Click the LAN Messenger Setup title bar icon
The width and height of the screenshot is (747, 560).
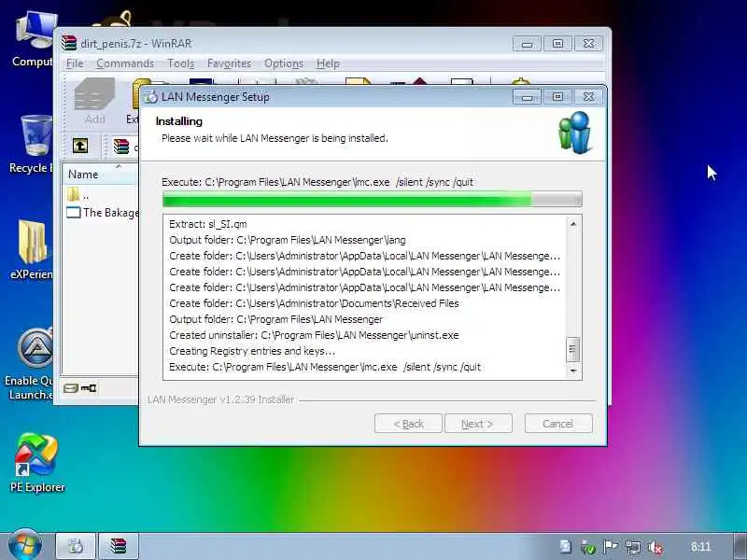[150, 97]
